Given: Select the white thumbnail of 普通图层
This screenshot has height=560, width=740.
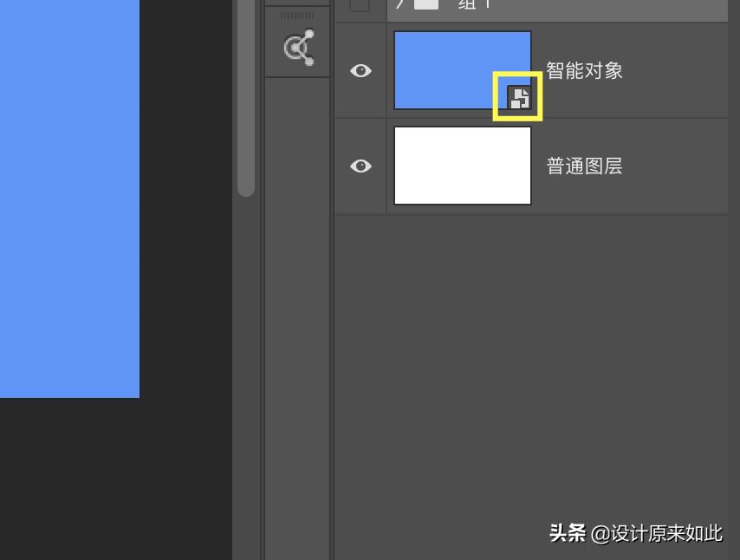Looking at the screenshot, I should coord(462,165).
